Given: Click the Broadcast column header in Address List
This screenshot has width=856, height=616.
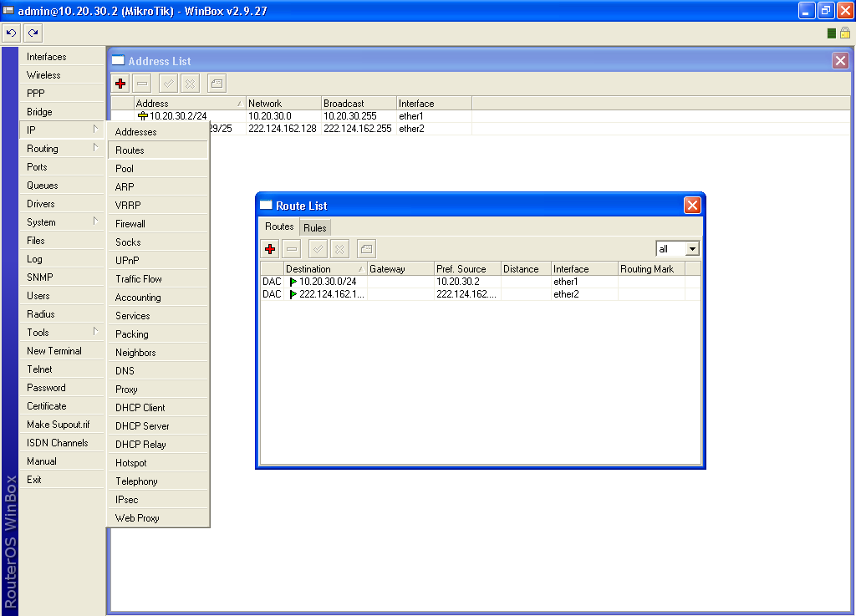Looking at the screenshot, I should (359, 103).
